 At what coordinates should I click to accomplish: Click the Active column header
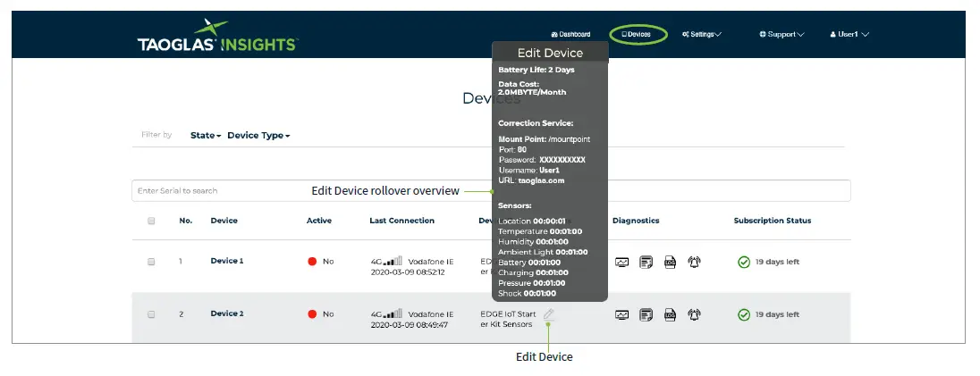pos(318,221)
